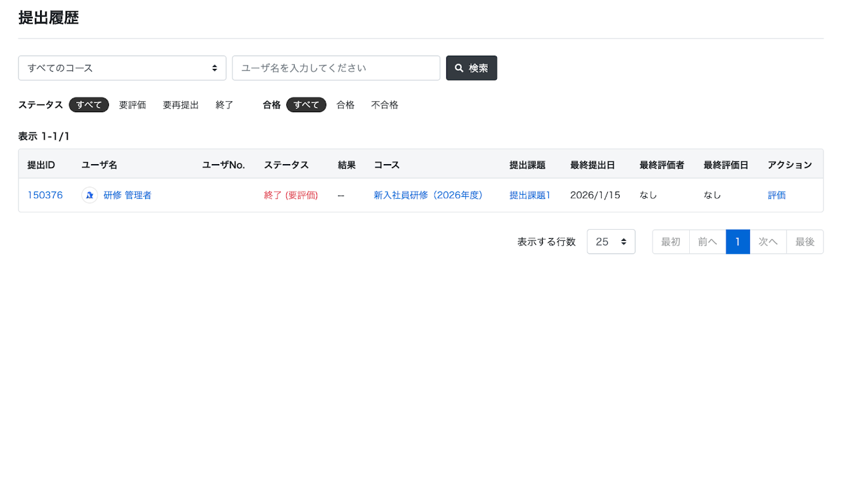Viewport: 846px width, 504px height.
Task: Click the 表示する行数 label
Action: pyautogui.click(x=547, y=241)
